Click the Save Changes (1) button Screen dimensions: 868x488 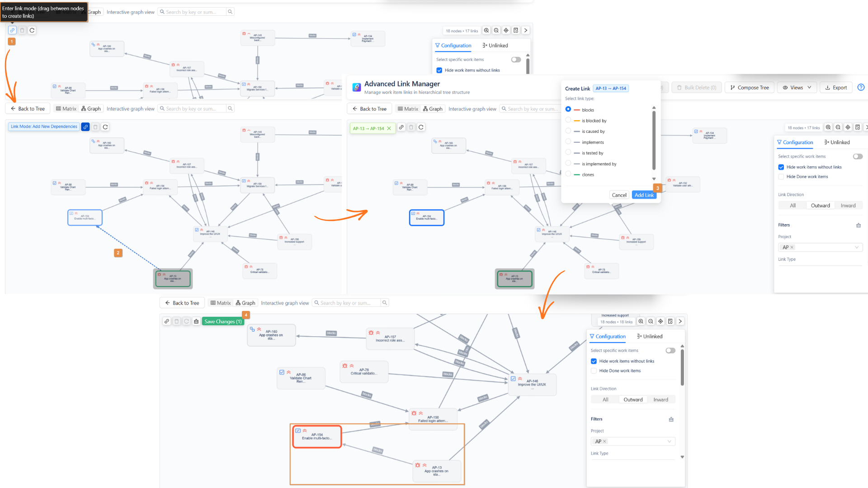pos(222,321)
